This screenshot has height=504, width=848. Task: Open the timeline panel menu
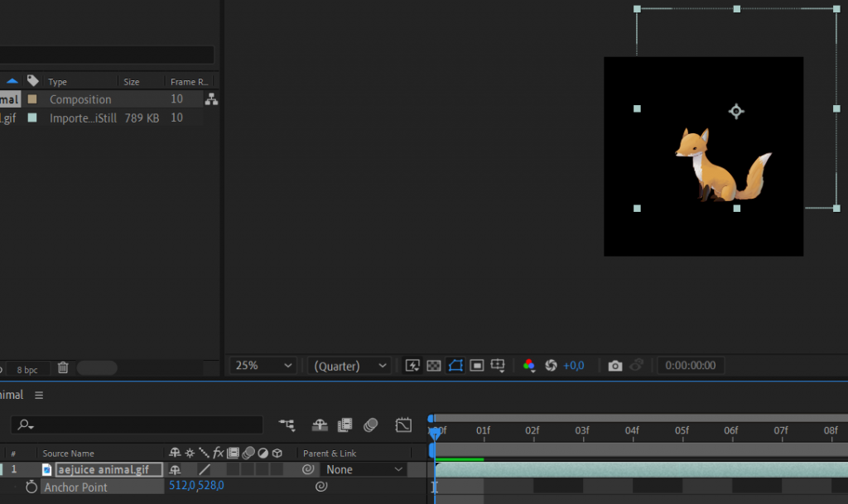pyautogui.click(x=37, y=395)
